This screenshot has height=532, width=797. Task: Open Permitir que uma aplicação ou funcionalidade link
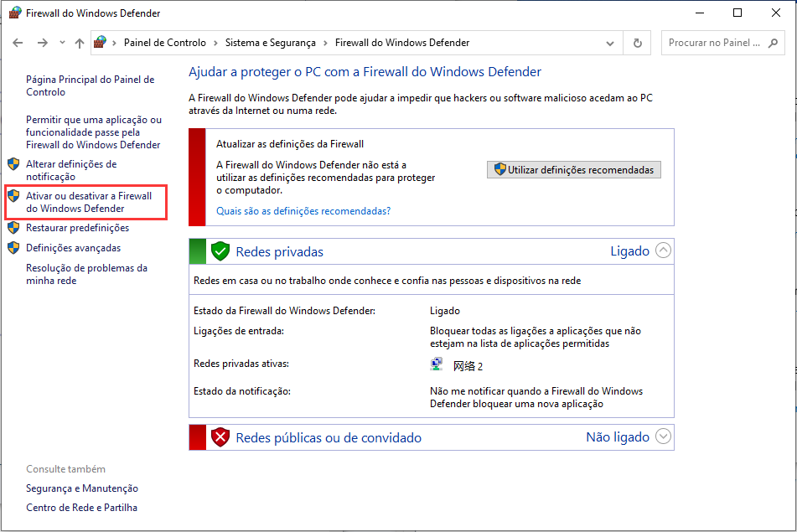[x=94, y=132]
